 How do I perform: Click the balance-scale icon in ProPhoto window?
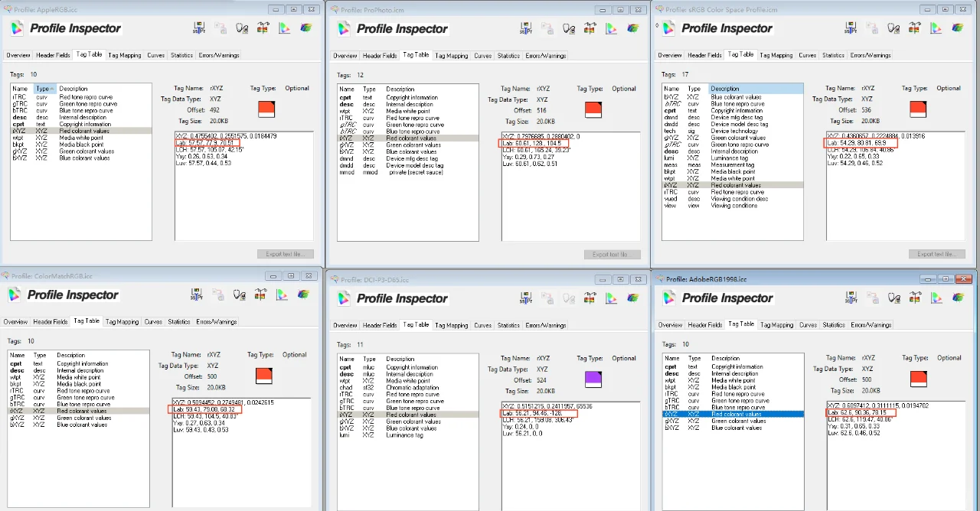pyautogui.click(x=590, y=28)
